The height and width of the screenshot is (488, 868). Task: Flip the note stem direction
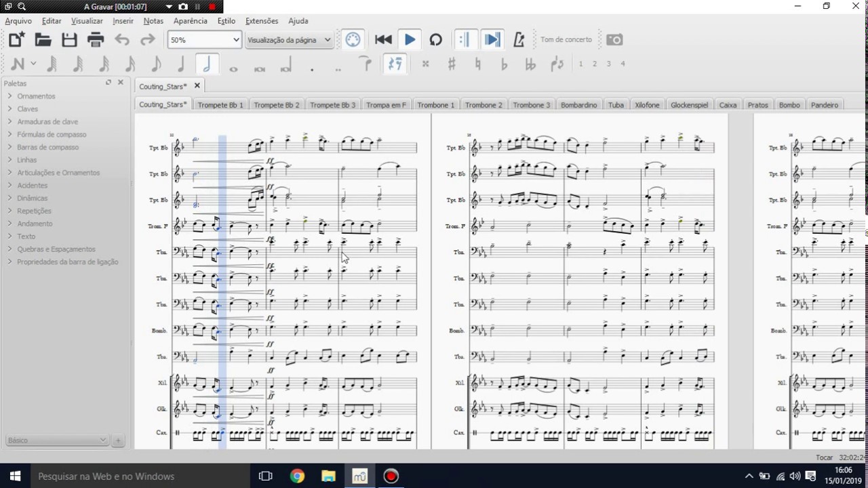point(557,64)
